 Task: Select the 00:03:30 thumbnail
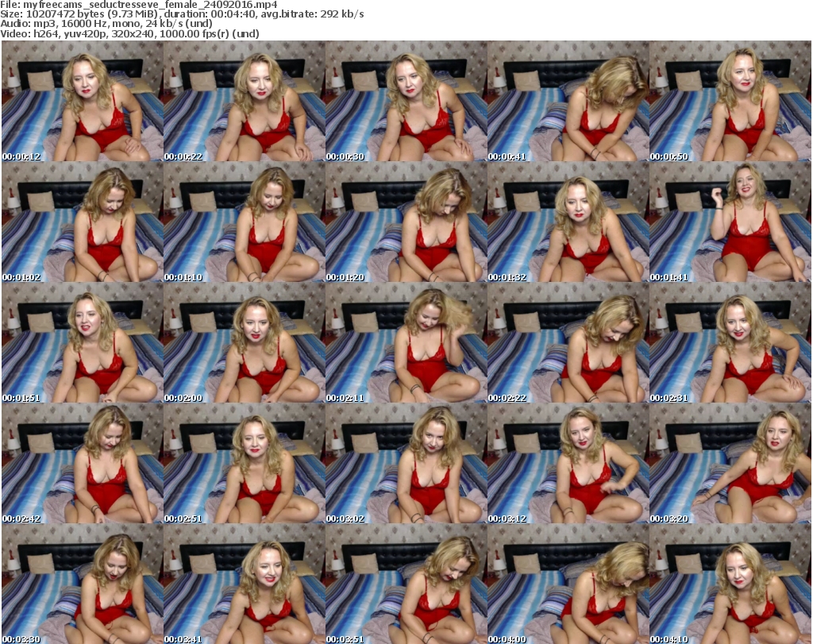point(83,584)
